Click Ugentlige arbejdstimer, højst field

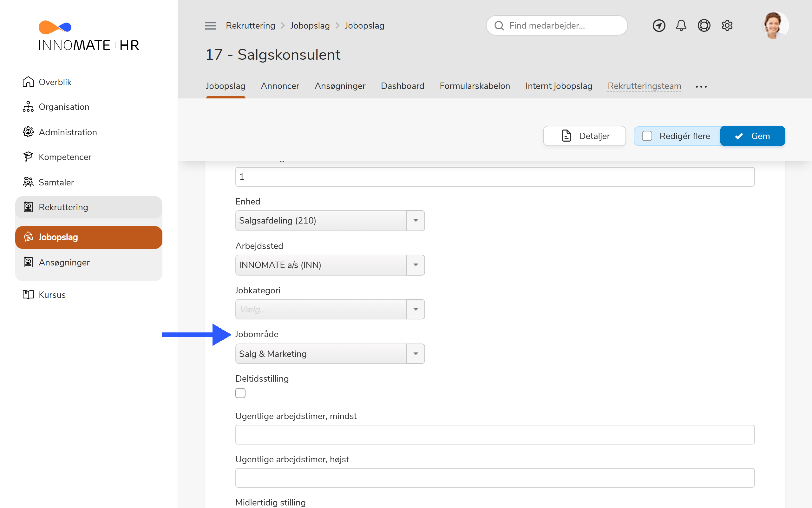[x=495, y=478]
